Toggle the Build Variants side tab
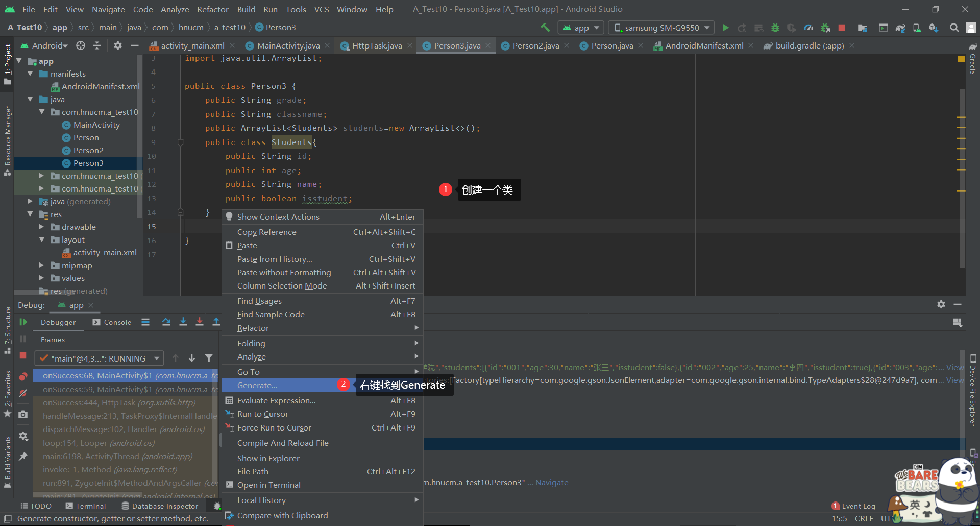The height and width of the screenshot is (526, 980). pyautogui.click(x=8, y=462)
